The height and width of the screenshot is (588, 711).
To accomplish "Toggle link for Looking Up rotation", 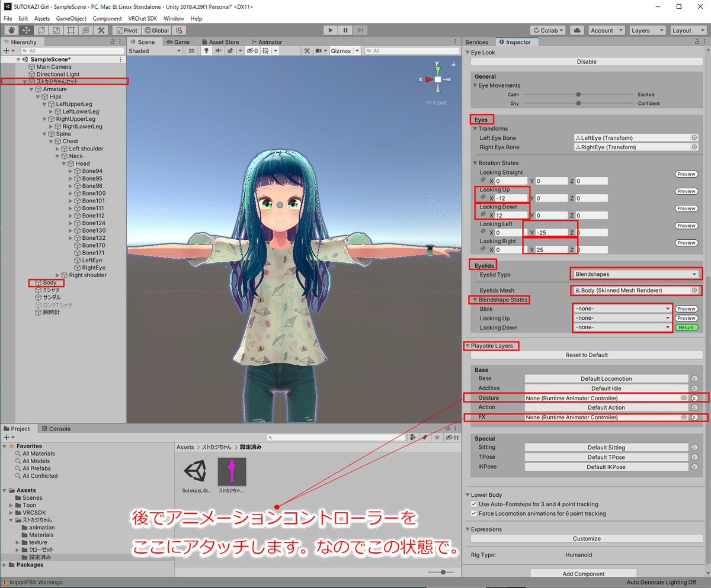I will click(x=483, y=198).
